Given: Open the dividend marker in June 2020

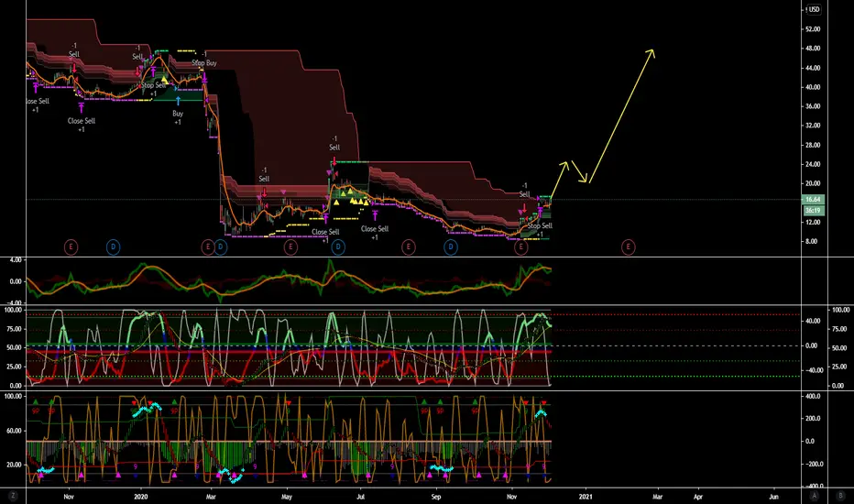Looking at the screenshot, I should [338, 247].
